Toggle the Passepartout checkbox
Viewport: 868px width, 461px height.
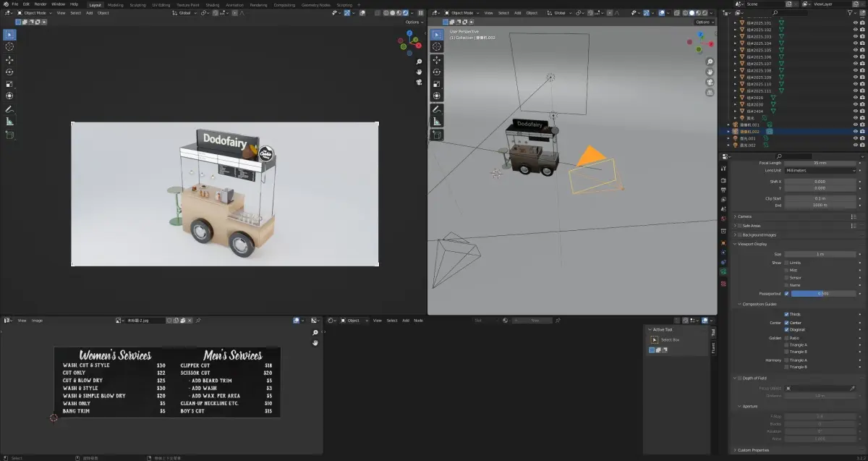(x=787, y=294)
